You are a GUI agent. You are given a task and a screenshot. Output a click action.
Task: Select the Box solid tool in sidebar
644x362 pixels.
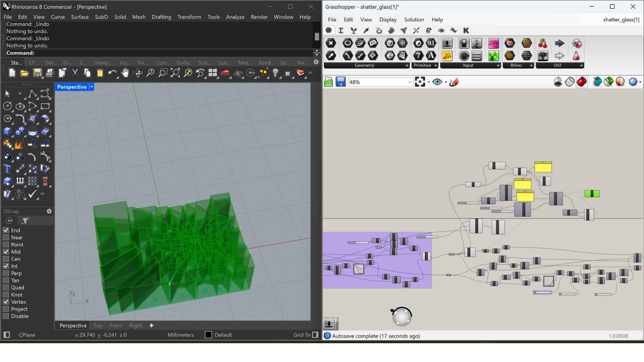[x=7, y=131]
